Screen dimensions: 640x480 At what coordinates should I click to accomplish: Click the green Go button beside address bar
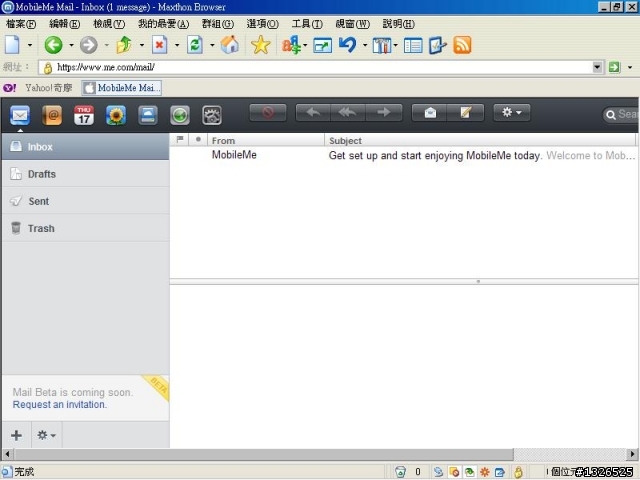point(614,67)
